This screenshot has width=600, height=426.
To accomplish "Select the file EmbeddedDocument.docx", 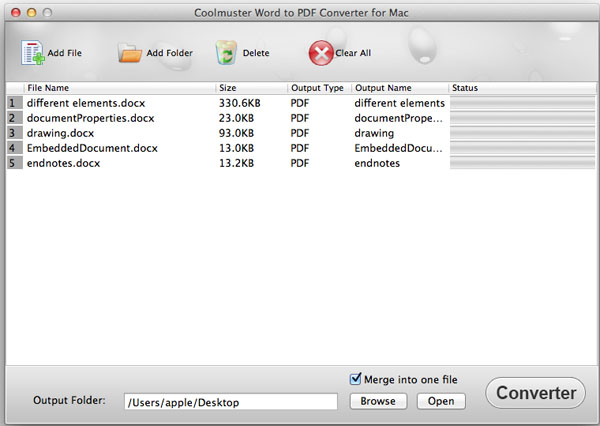I will [92, 148].
